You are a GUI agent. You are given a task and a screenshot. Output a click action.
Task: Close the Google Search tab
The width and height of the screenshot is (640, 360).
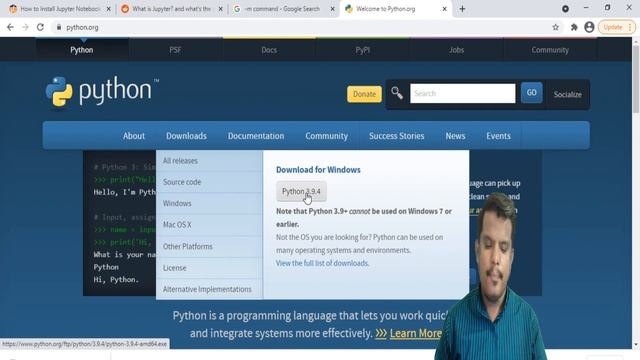tap(332, 9)
